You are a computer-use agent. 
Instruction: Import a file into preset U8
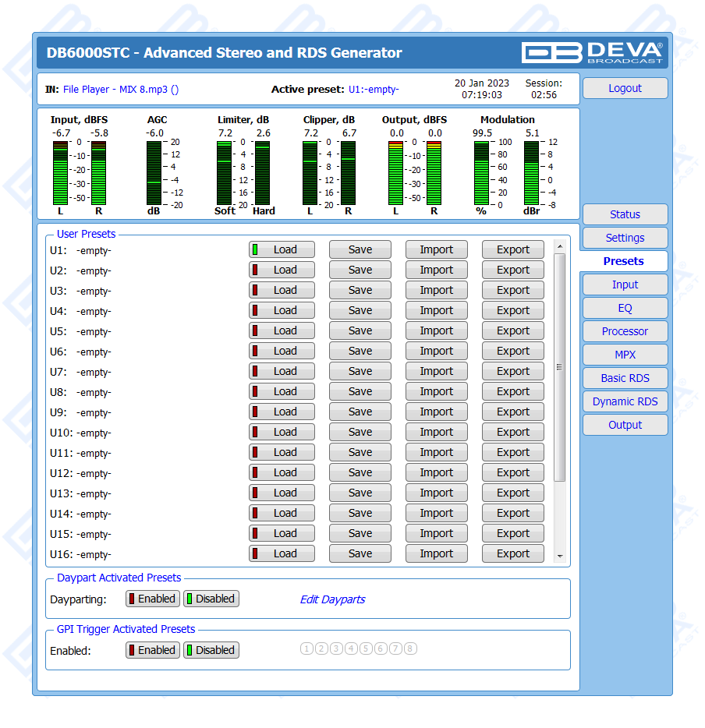[436, 391]
